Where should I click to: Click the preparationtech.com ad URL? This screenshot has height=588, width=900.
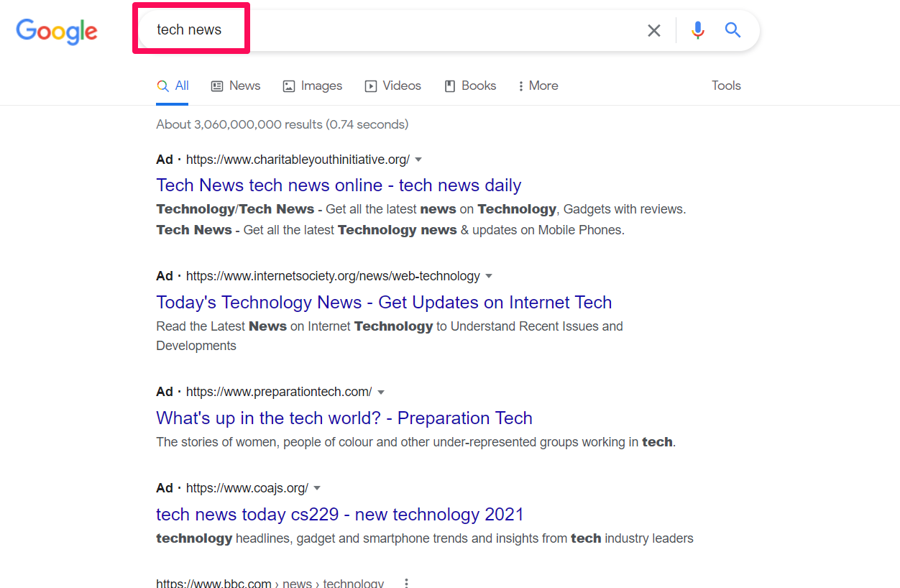(279, 392)
